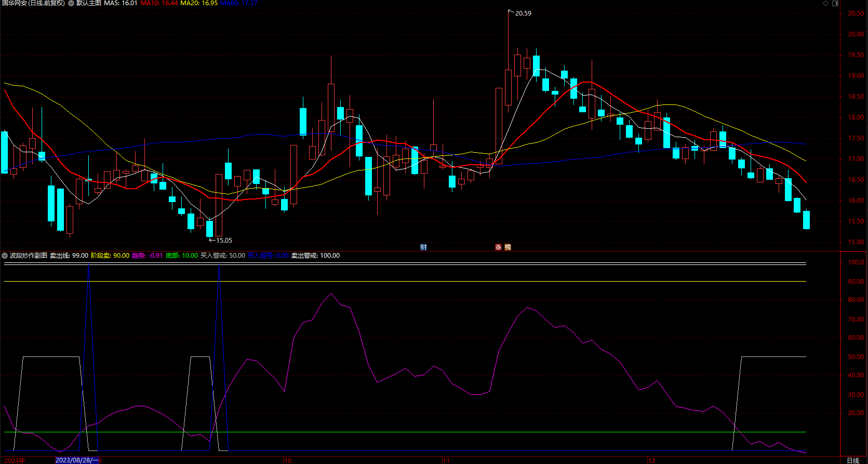Click the MA20: 16.95 label
Viewport: 868px width, 464px height.
click(199, 3)
